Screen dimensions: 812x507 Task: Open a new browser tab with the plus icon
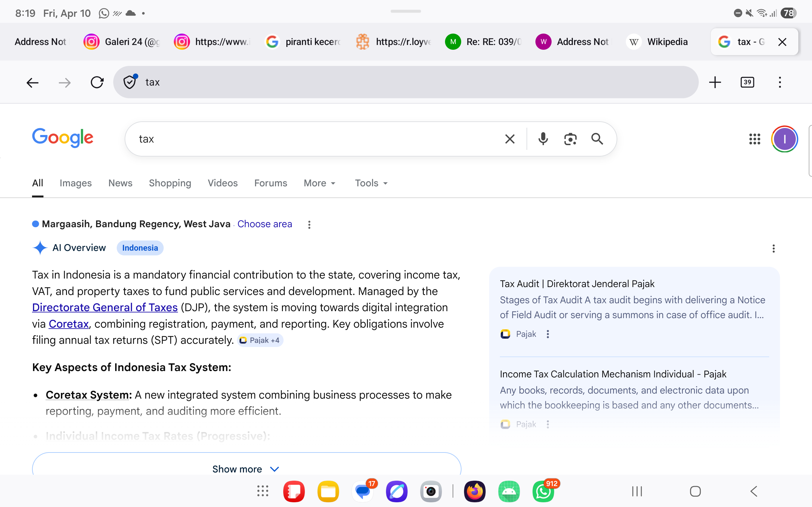pos(715,82)
